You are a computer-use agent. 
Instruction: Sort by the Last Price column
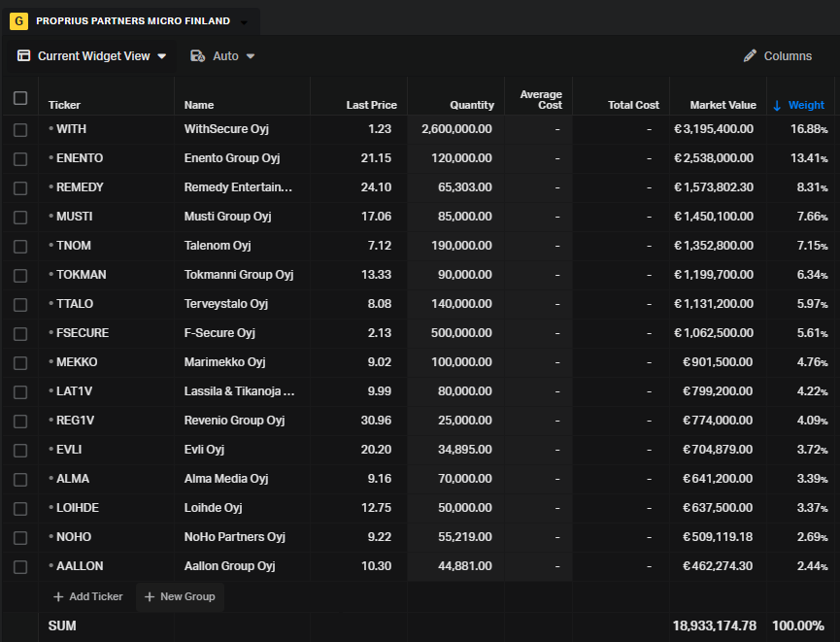[x=371, y=105]
